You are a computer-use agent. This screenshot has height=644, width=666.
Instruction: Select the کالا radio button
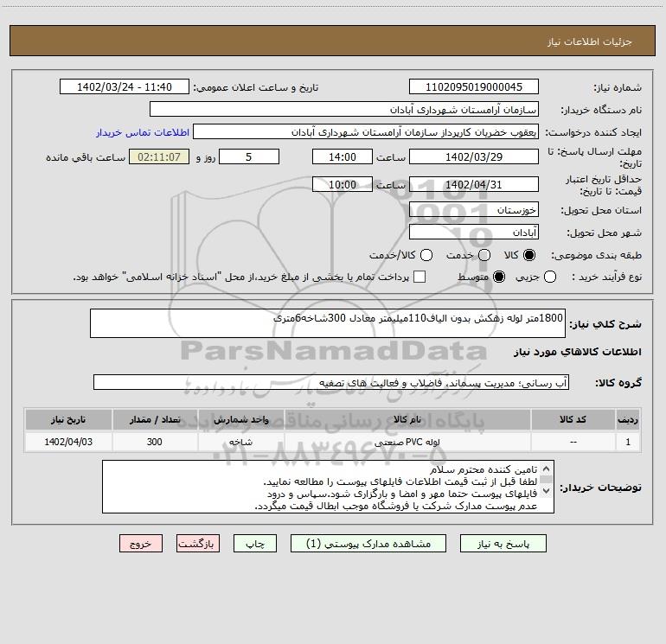point(529,255)
